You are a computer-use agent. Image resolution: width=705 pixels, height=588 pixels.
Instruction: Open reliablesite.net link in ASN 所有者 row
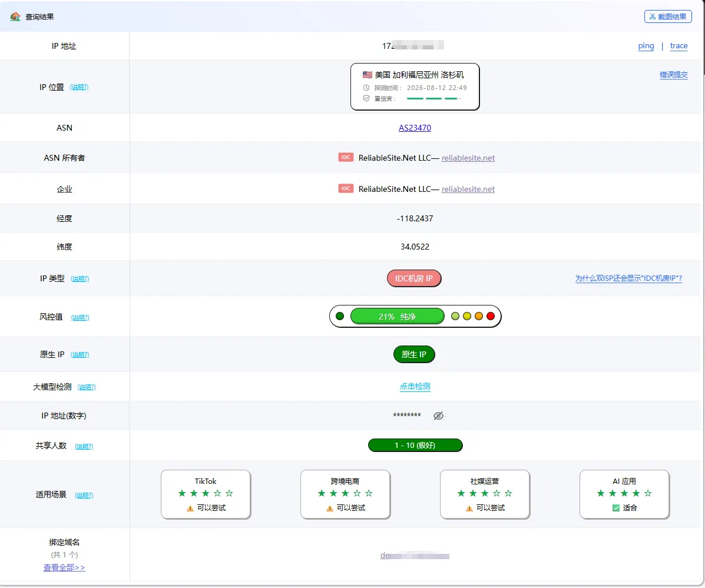coord(468,158)
